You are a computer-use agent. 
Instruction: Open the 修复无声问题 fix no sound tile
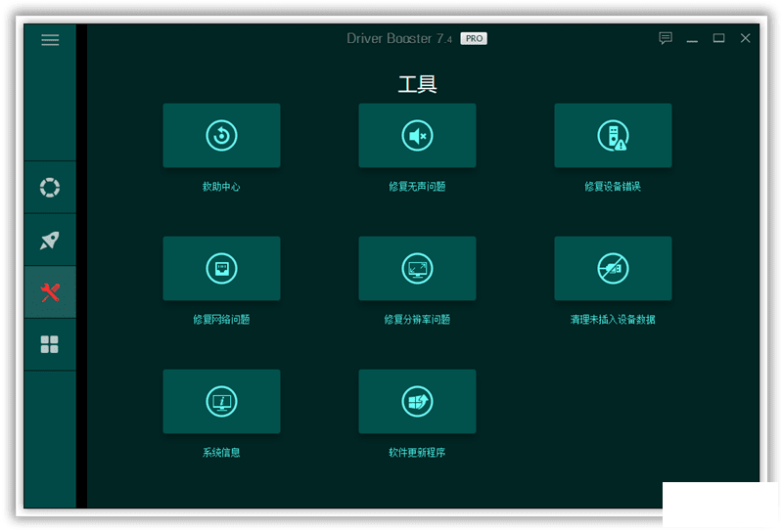[x=417, y=135]
